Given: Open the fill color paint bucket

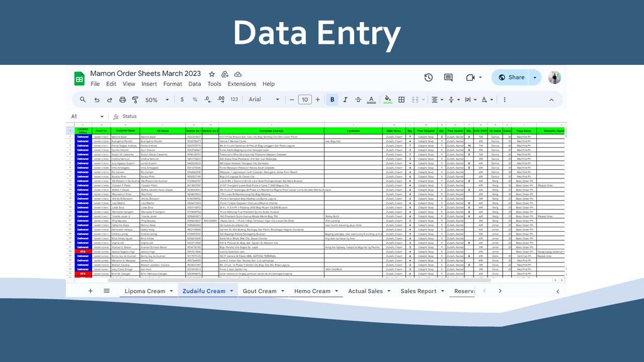Looking at the screenshot, I should [388, 100].
